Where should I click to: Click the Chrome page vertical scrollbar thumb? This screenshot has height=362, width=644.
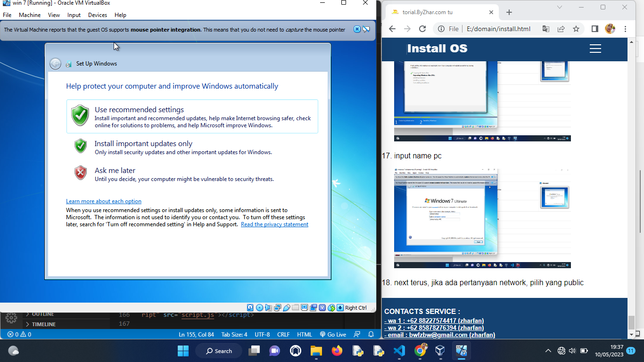click(632, 323)
